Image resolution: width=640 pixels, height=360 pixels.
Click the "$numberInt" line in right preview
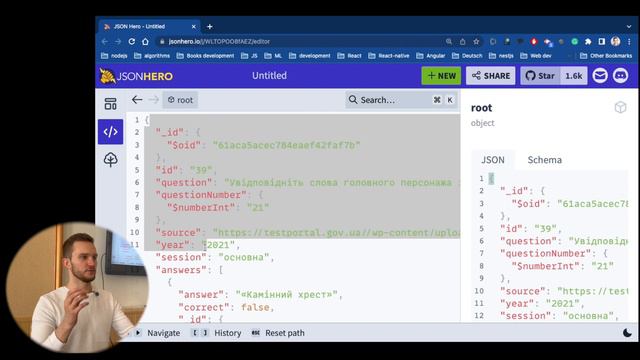pyautogui.click(x=562, y=266)
